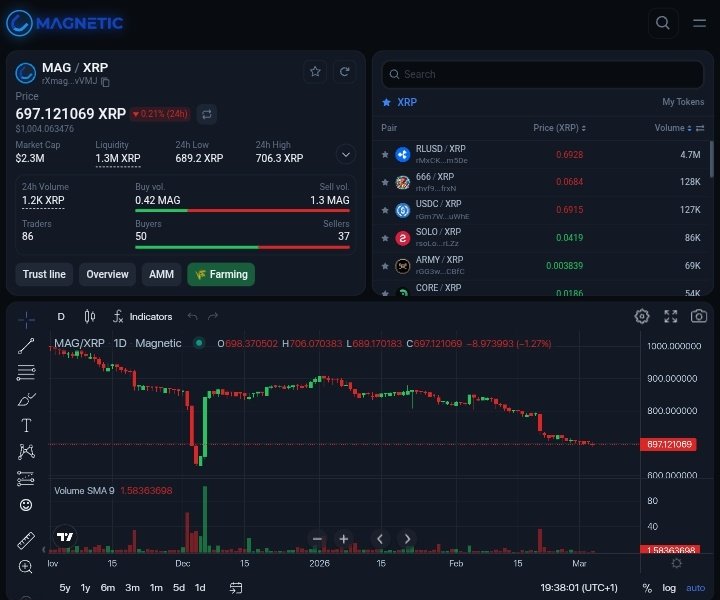This screenshot has height=600, width=720.
Task: Open the SOLO / XRP pair
Action: coord(542,238)
